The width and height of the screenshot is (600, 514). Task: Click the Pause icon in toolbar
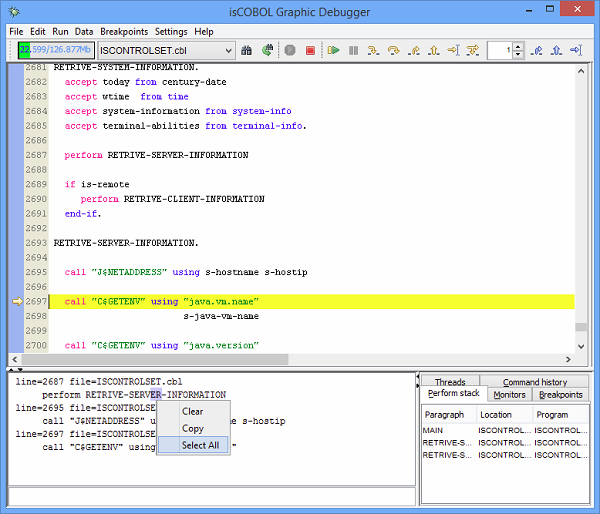tap(353, 50)
